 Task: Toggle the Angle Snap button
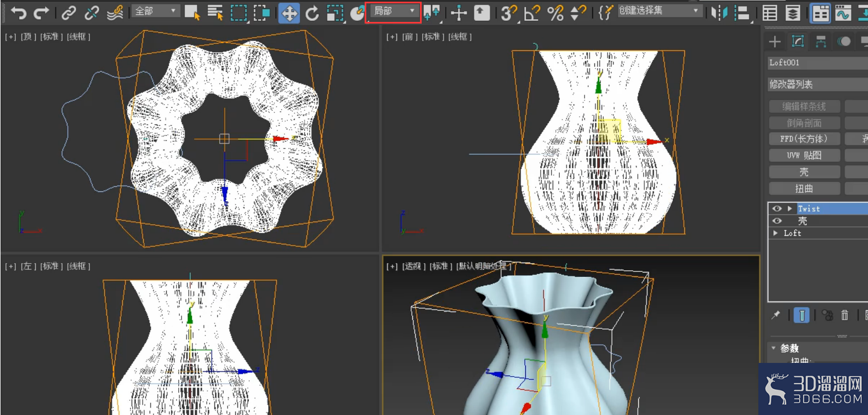click(x=532, y=13)
